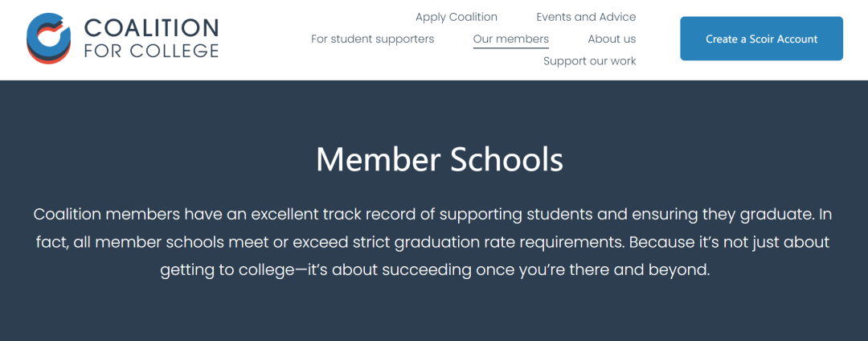868x341 pixels.
Task: Click the circular Coalition logo icon
Action: click(x=49, y=38)
